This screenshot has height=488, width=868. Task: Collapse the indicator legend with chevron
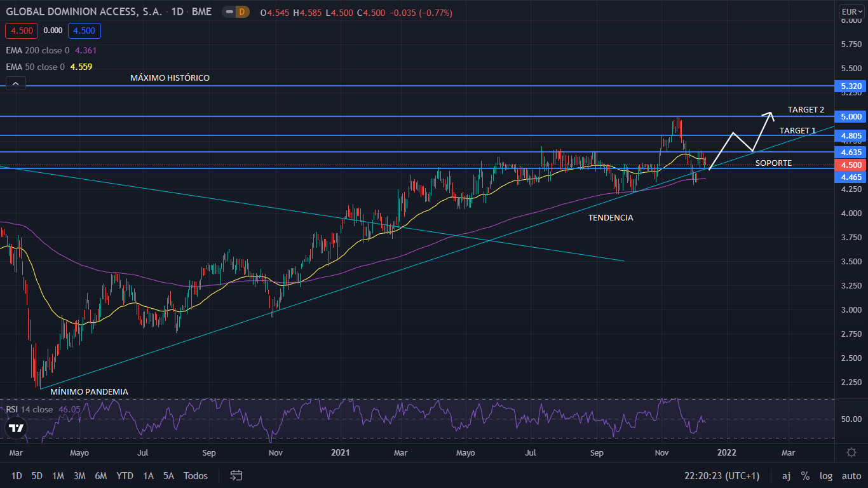tap(15, 83)
